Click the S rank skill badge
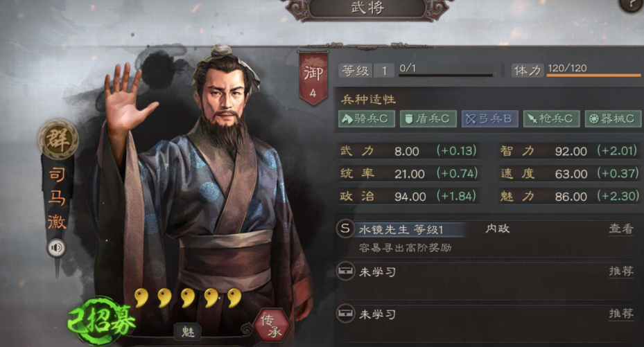 click(x=345, y=229)
